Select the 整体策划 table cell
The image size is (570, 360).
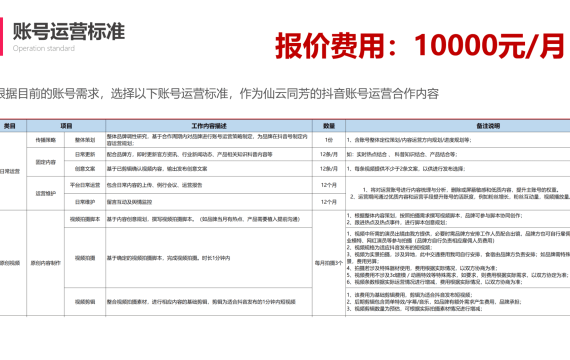[x=85, y=140]
